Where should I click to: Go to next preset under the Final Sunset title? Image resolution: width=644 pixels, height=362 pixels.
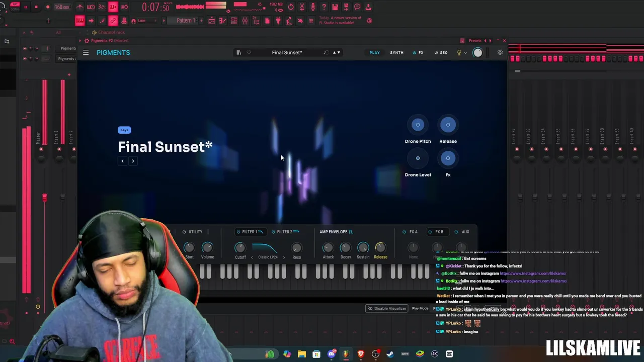point(133,161)
